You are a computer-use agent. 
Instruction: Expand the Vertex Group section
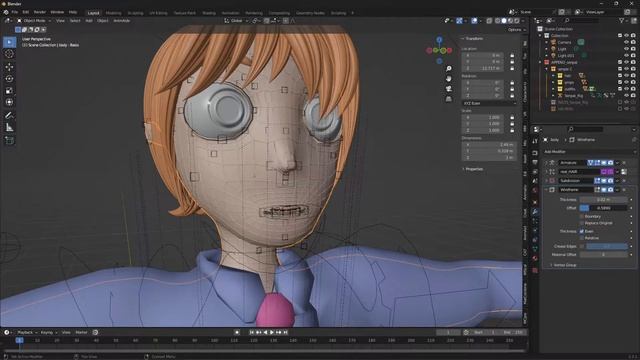point(563,265)
